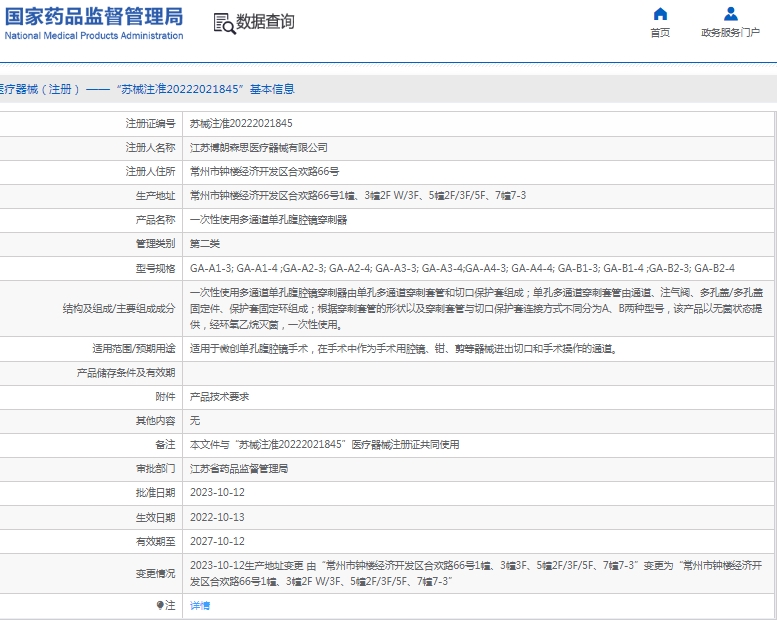This screenshot has width=777, height=621.
Task: Open the 政务服务门户 person icon
Action: [730, 13]
